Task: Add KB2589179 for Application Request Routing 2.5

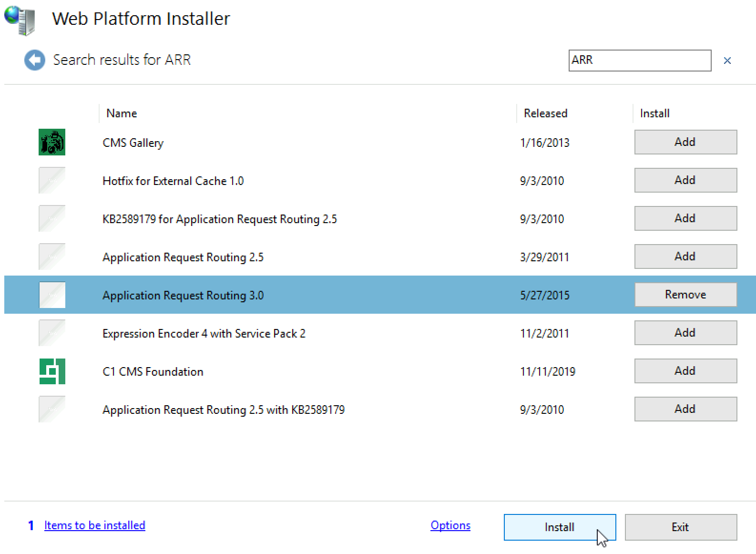Action: 685,218
